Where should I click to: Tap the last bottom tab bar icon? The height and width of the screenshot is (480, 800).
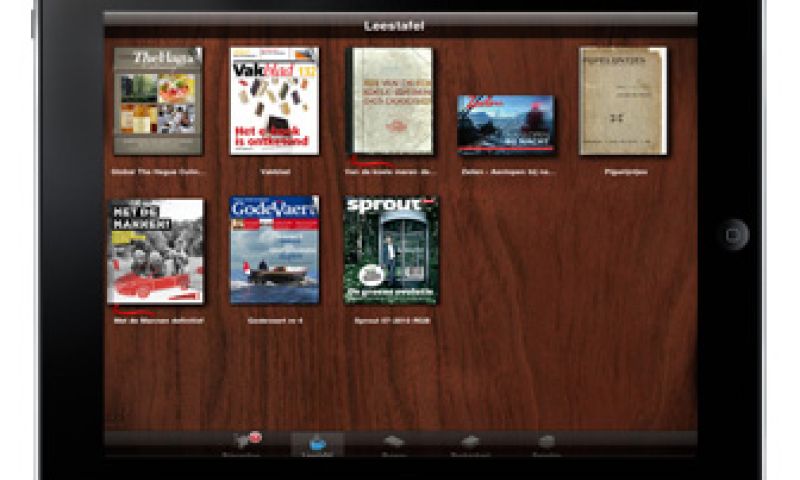pyautogui.click(x=546, y=442)
